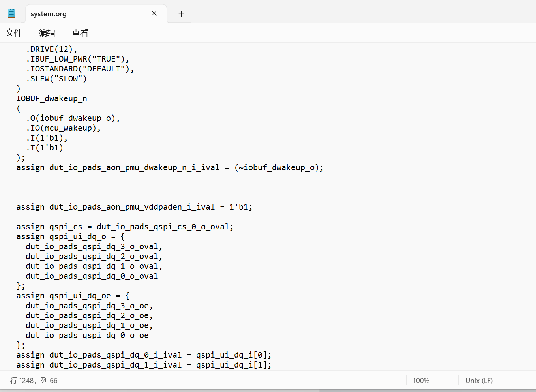The width and height of the screenshot is (536, 392).
Task: Click the line assigning qspi_ui_dq_i[0]
Action: pos(144,355)
